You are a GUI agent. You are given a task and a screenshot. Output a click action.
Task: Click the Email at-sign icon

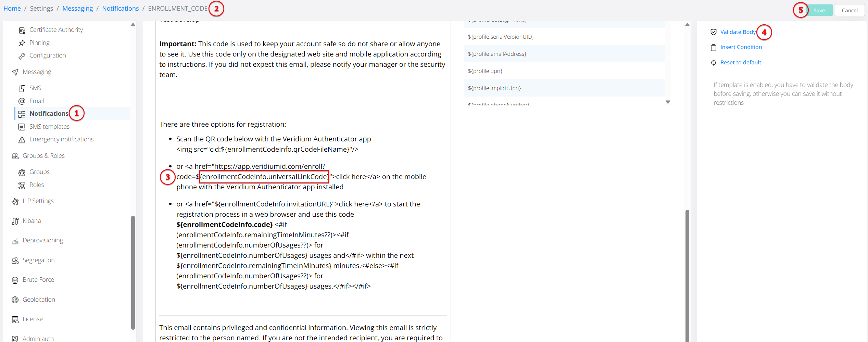[x=22, y=101]
